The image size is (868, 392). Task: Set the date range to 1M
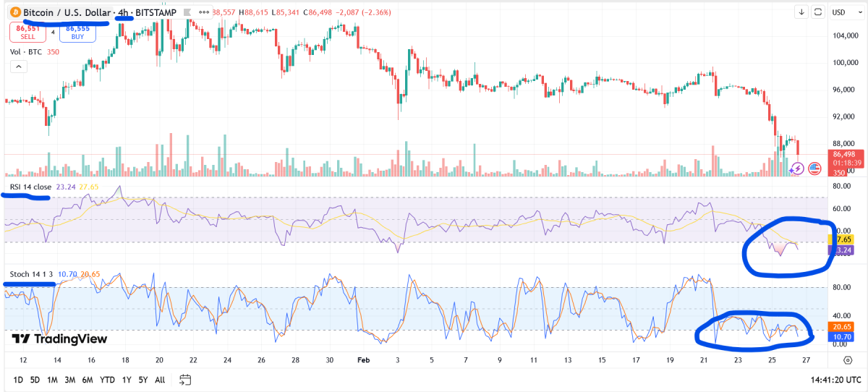click(53, 380)
